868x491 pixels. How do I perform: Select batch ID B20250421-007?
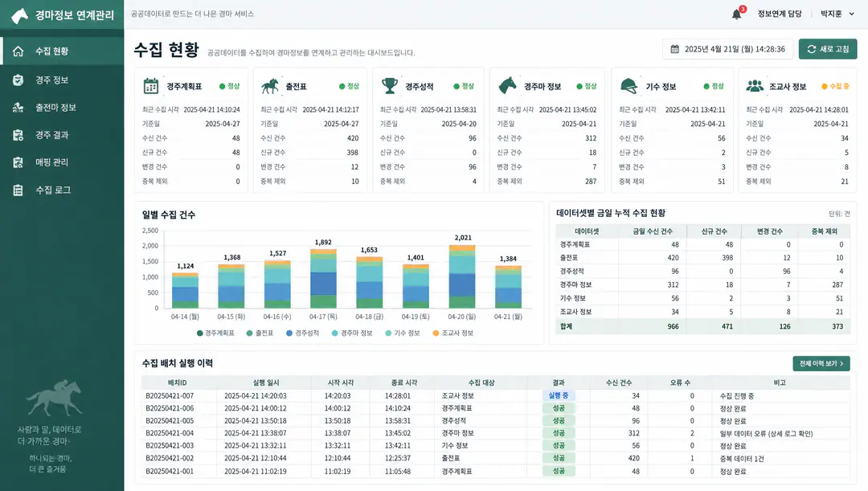click(x=170, y=396)
